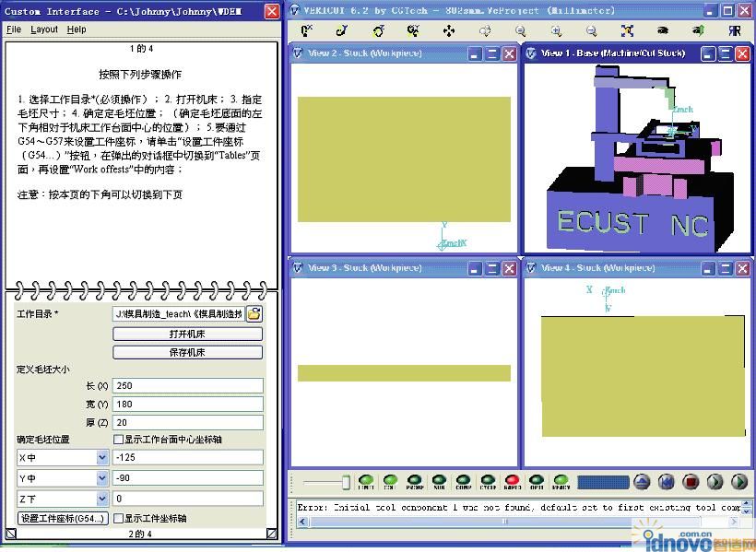Toggle the LIMIT status indicator light

[x=366, y=481]
